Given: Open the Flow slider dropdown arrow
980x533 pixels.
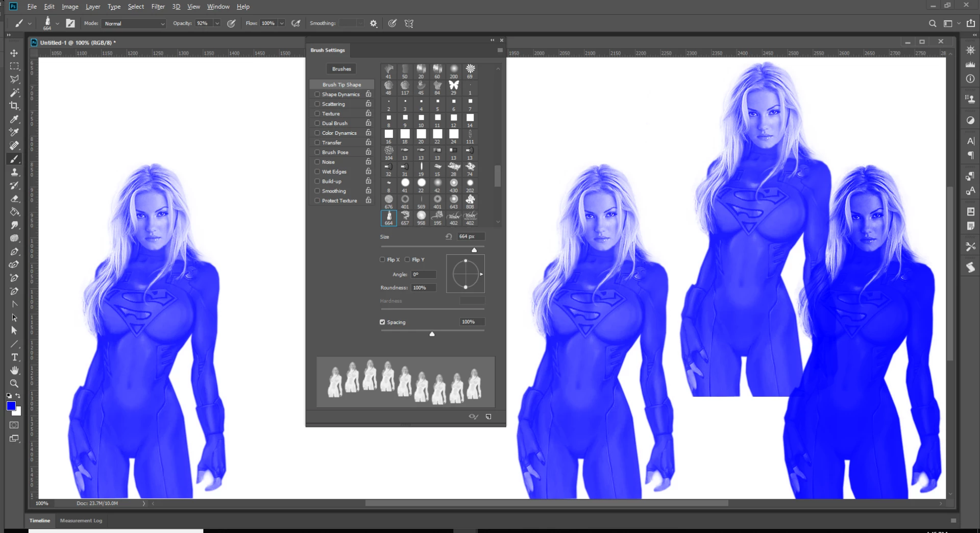Looking at the screenshot, I should (x=282, y=23).
